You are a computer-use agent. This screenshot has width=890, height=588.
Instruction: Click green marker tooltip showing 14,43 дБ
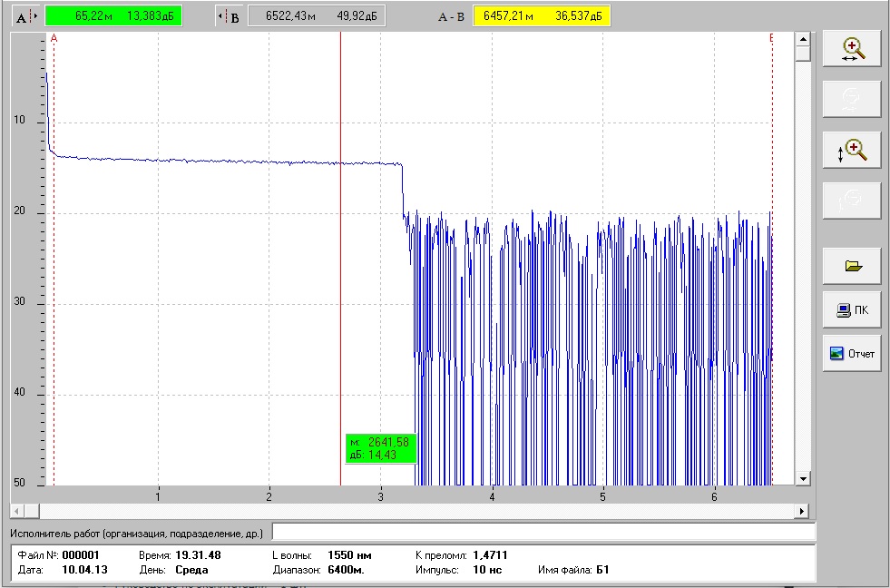point(381,448)
